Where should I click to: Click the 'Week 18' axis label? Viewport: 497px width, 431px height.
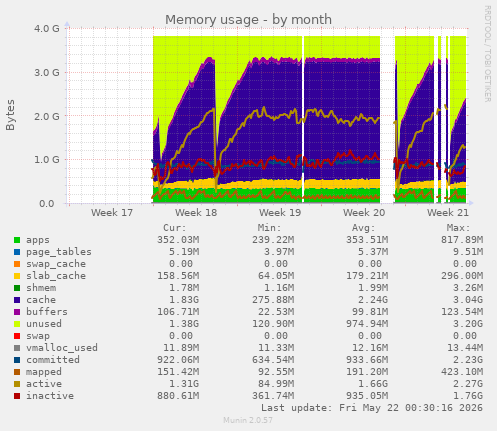pyautogui.click(x=196, y=213)
